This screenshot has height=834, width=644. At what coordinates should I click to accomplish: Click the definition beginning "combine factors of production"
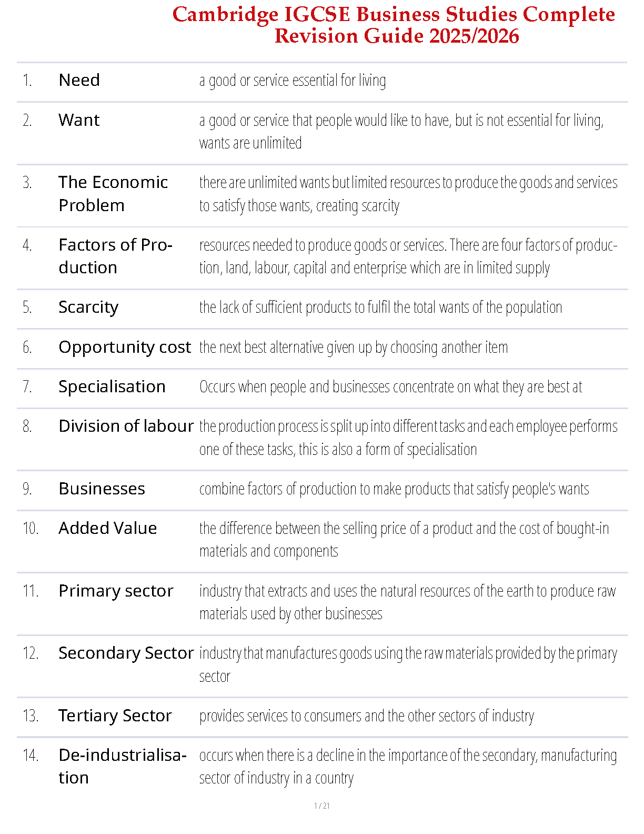[394, 489]
